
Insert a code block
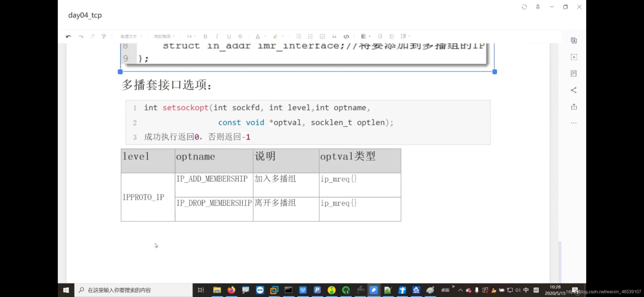pyautogui.click(x=346, y=36)
